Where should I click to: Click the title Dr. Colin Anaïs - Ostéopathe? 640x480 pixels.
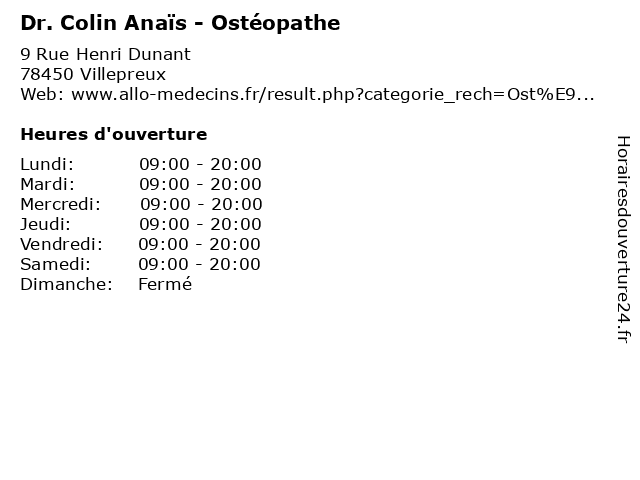pyautogui.click(x=180, y=23)
